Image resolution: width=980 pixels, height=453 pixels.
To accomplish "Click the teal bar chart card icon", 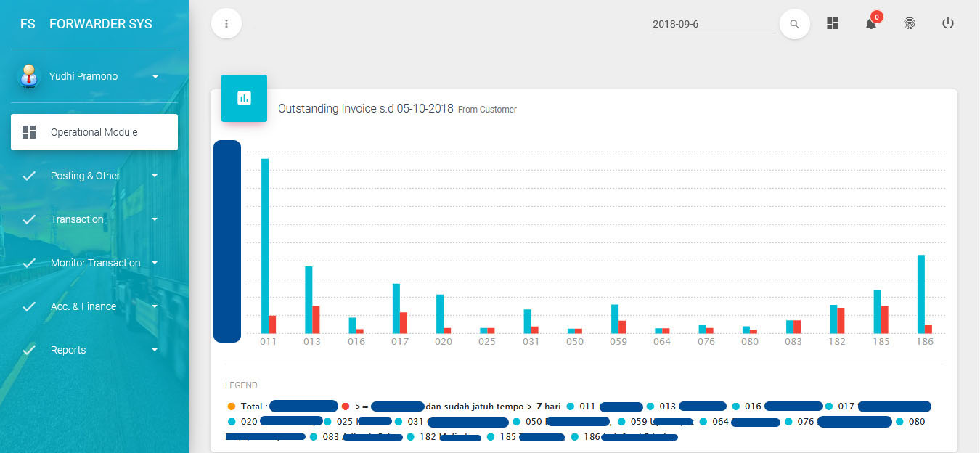I will tap(244, 98).
